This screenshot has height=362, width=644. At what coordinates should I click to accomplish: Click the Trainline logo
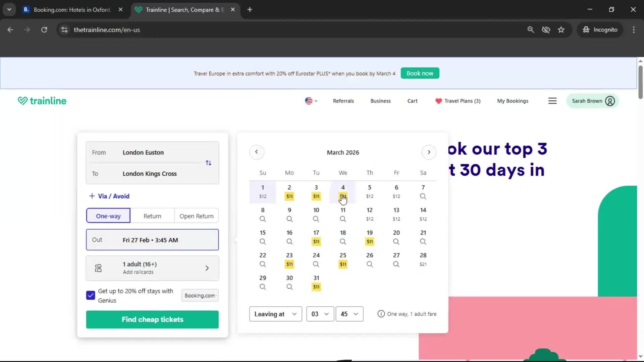click(x=42, y=101)
